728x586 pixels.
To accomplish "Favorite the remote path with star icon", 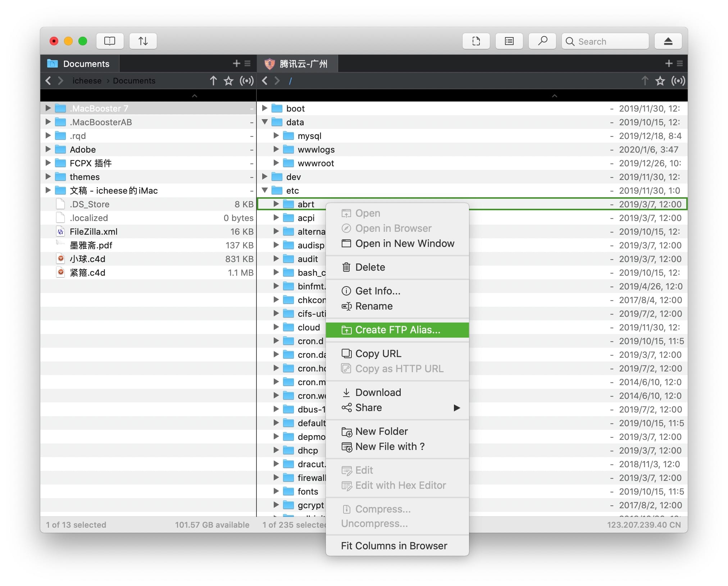I will pyautogui.click(x=660, y=81).
